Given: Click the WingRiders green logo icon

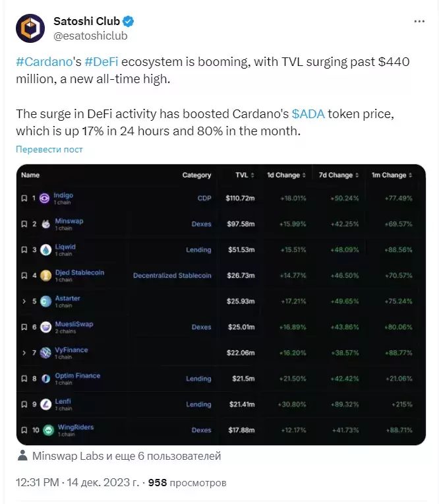Looking at the screenshot, I should pos(49,430).
